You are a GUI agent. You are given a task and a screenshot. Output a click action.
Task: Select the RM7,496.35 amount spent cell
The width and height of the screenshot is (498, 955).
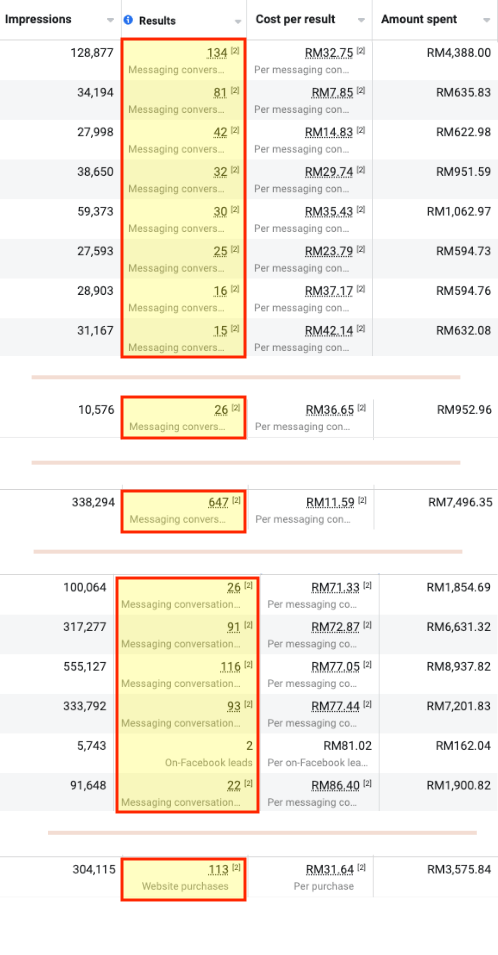click(x=460, y=502)
